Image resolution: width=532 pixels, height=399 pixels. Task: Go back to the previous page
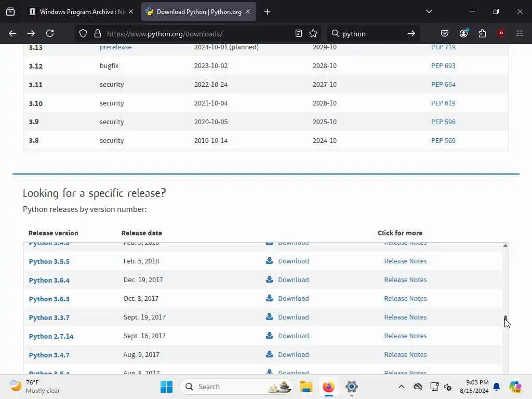tap(12, 33)
